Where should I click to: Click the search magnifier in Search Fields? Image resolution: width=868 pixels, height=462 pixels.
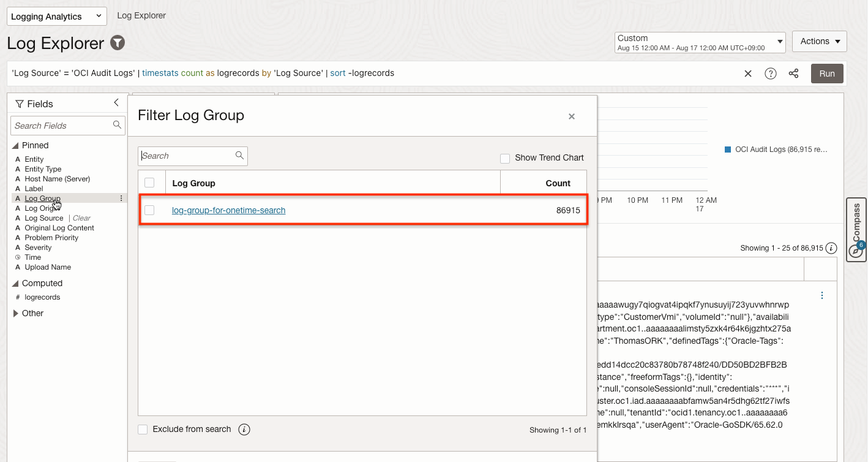click(x=118, y=125)
